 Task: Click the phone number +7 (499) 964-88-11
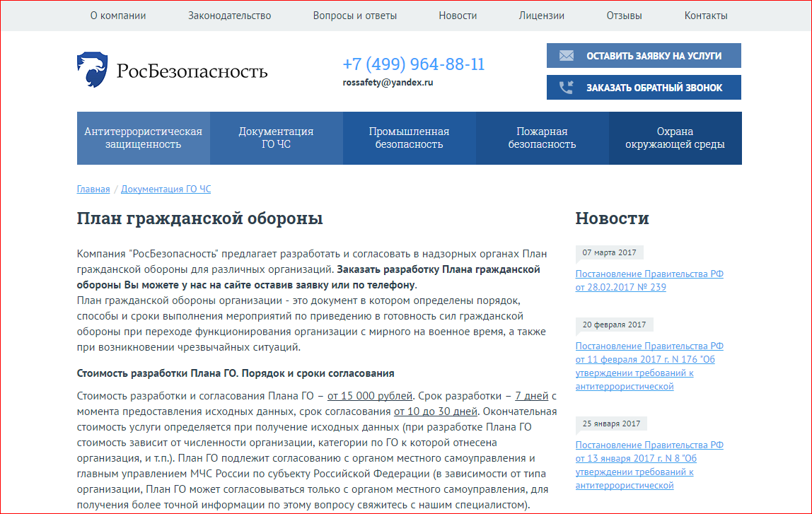tap(414, 64)
